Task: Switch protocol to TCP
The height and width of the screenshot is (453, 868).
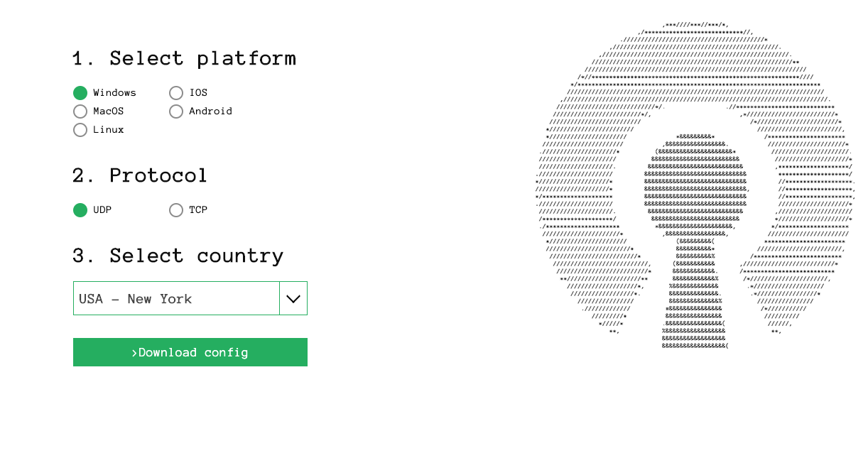Action: tap(176, 210)
